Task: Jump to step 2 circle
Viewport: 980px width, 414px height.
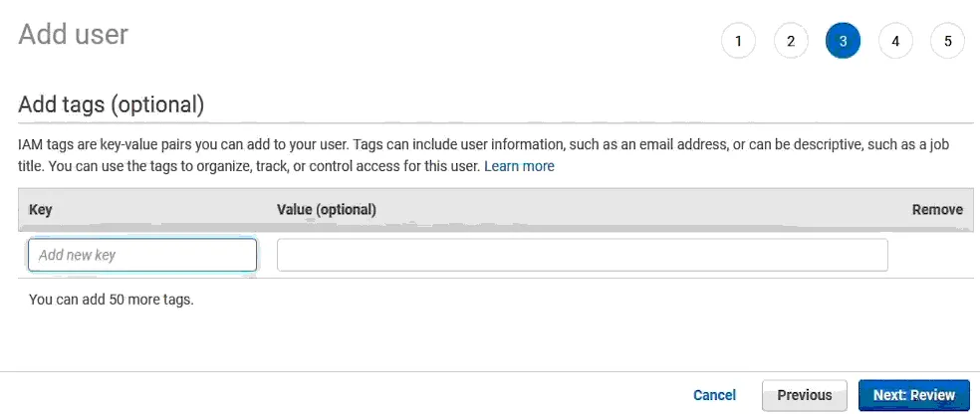Action: point(791,41)
